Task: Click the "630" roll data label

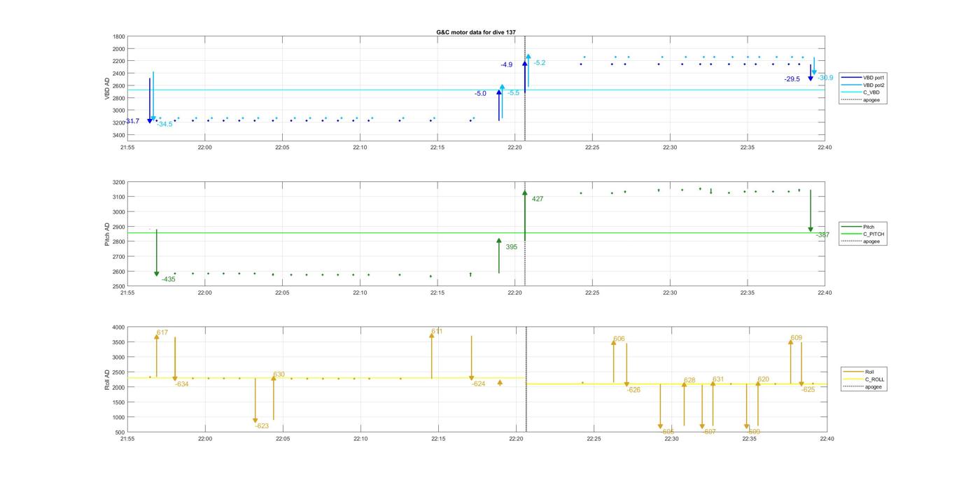Action: pos(279,375)
